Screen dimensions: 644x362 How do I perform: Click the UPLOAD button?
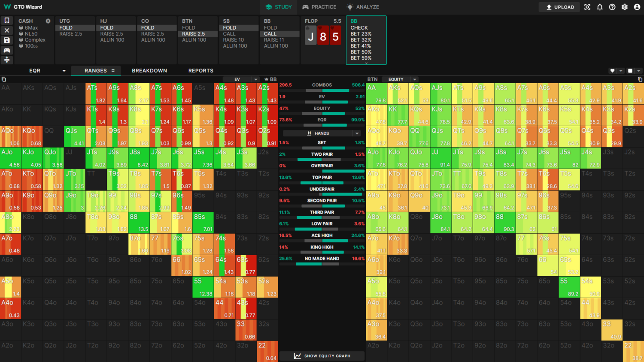tap(559, 7)
